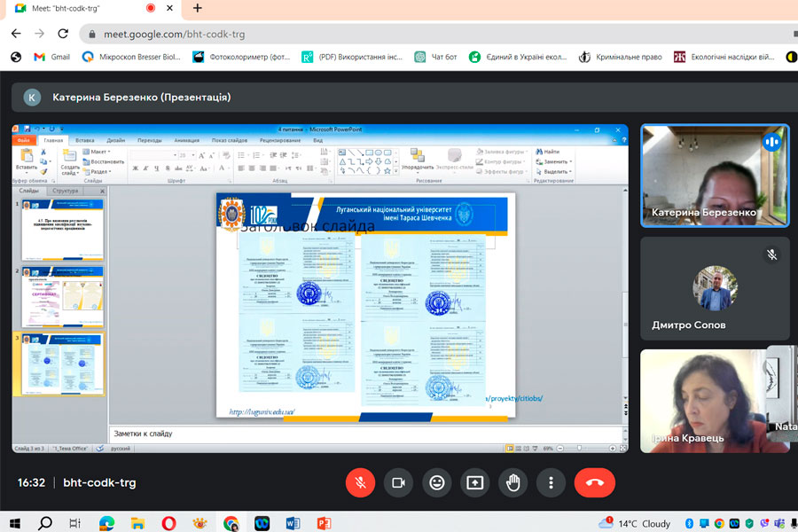The width and height of the screenshot is (798, 532).
Task: Go back to the previous page
Action: click(16, 34)
